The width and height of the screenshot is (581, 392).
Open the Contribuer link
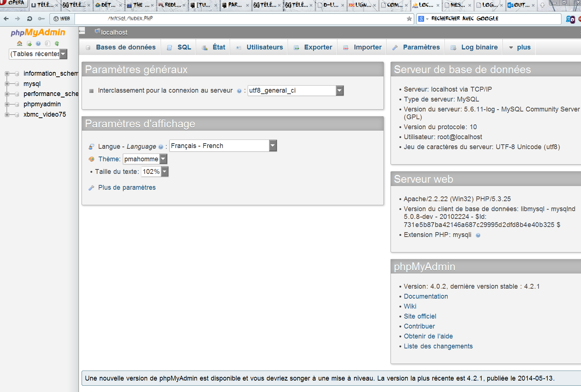coord(419,326)
